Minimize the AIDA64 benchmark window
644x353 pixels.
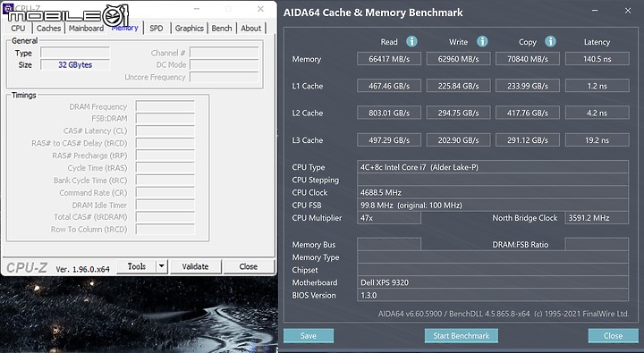tap(594, 10)
